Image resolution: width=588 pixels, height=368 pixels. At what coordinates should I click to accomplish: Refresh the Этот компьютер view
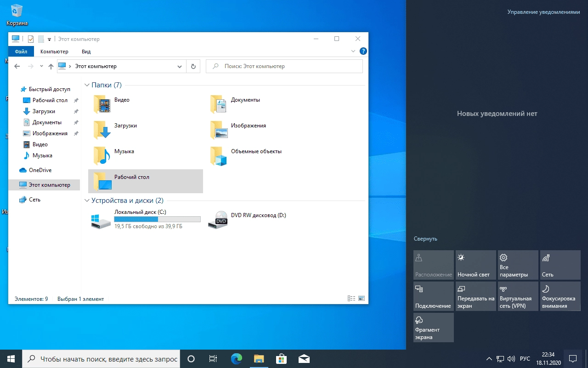193,66
